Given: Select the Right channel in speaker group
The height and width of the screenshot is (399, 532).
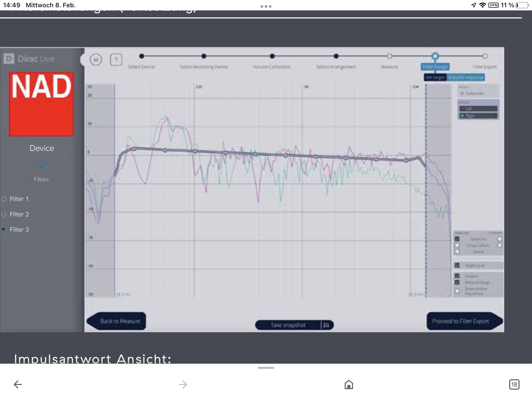Looking at the screenshot, I should (x=478, y=116).
